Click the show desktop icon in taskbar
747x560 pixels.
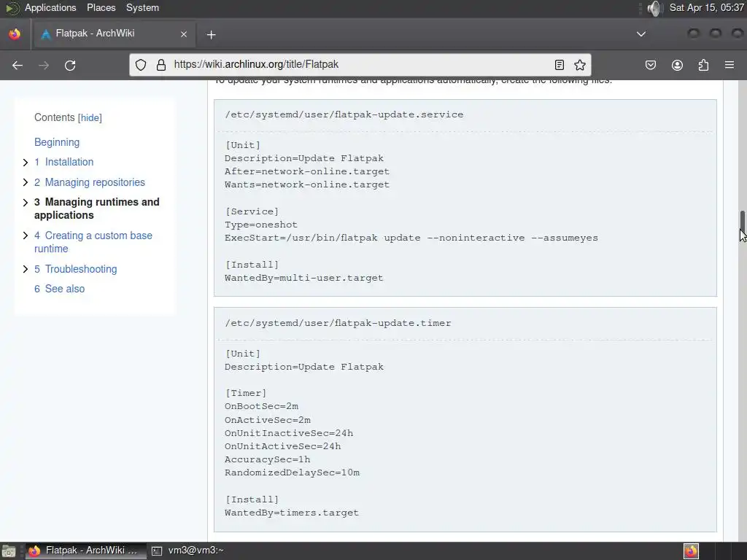(9, 551)
